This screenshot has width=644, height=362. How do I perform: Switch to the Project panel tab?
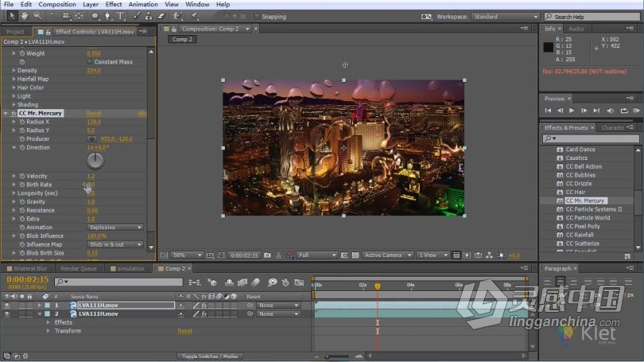coord(15,32)
